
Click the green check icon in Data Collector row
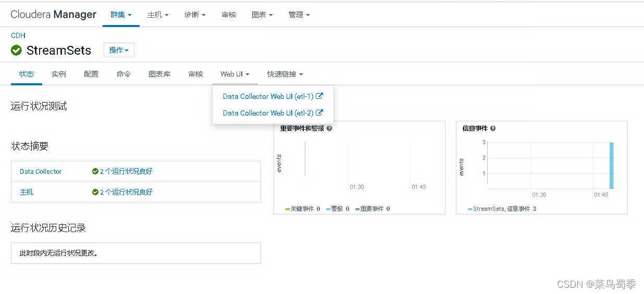tap(95, 171)
